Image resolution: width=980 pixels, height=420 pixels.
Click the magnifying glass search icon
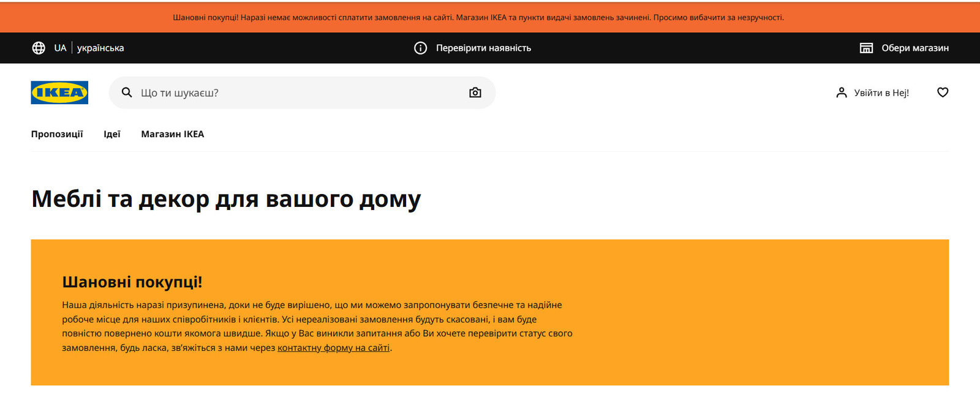(x=127, y=92)
